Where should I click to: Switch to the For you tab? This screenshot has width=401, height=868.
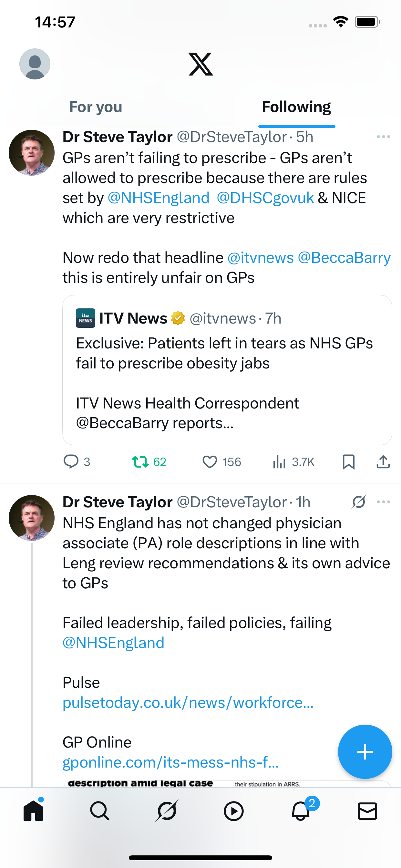point(96,107)
